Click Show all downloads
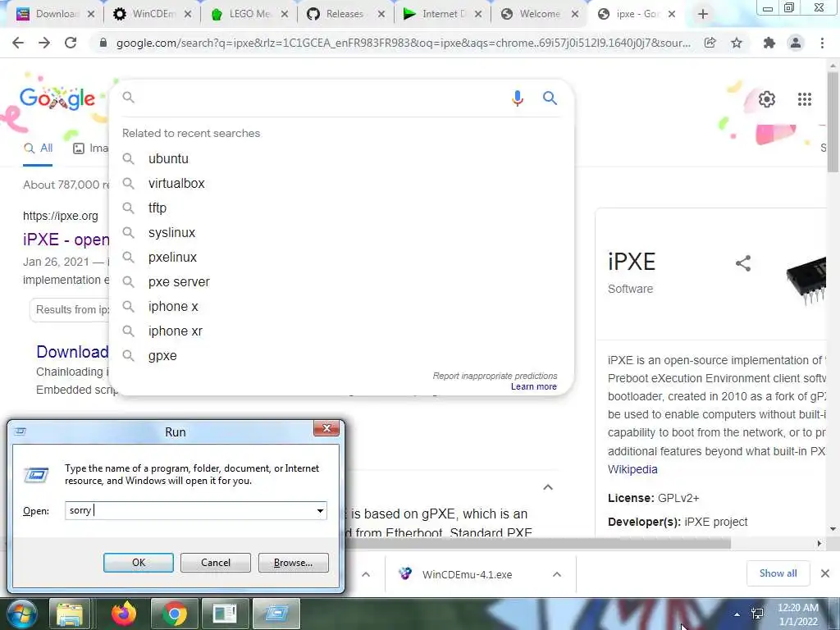This screenshot has width=840, height=630. pyautogui.click(x=778, y=573)
